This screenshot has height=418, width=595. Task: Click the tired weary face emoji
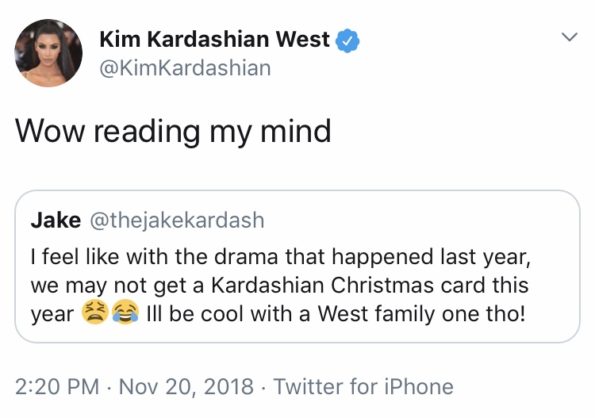tap(96, 312)
